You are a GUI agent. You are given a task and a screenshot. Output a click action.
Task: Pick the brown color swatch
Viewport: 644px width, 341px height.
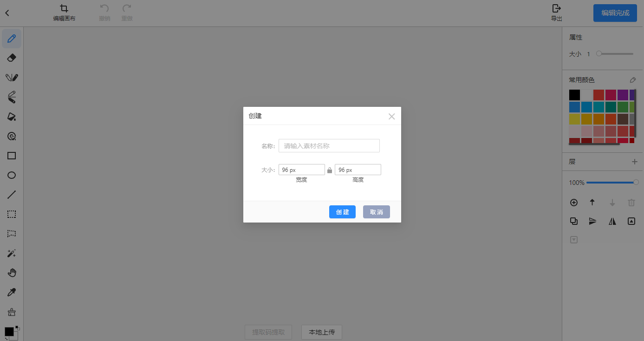tap(623, 119)
